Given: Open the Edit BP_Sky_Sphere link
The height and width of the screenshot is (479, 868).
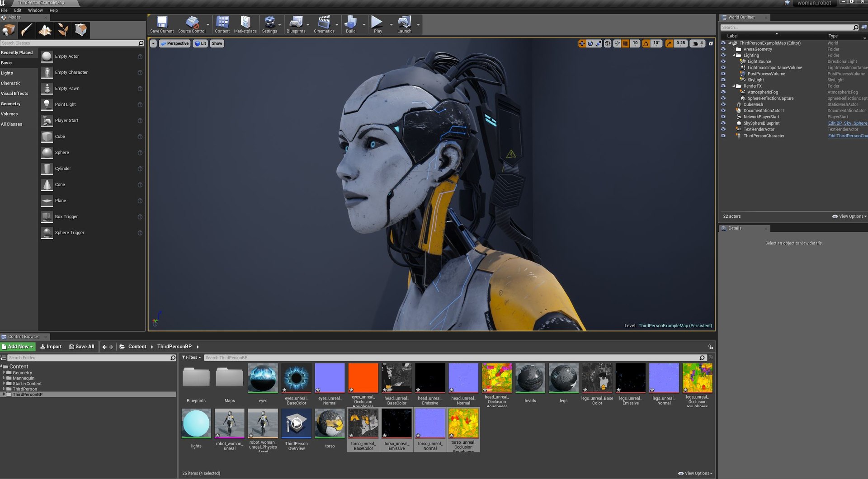Looking at the screenshot, I should pyautogui.click(x=847, y=123).
